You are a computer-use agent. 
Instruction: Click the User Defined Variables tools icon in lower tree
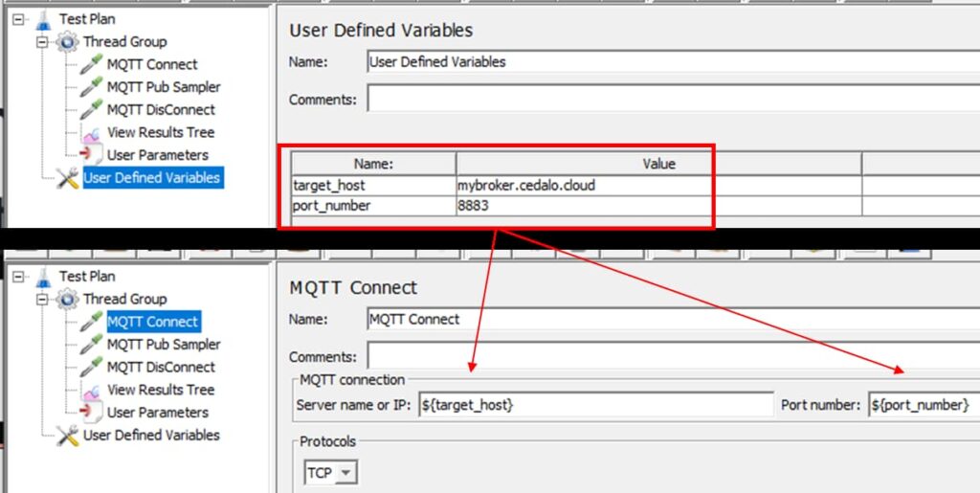click(x=68, y=436)
